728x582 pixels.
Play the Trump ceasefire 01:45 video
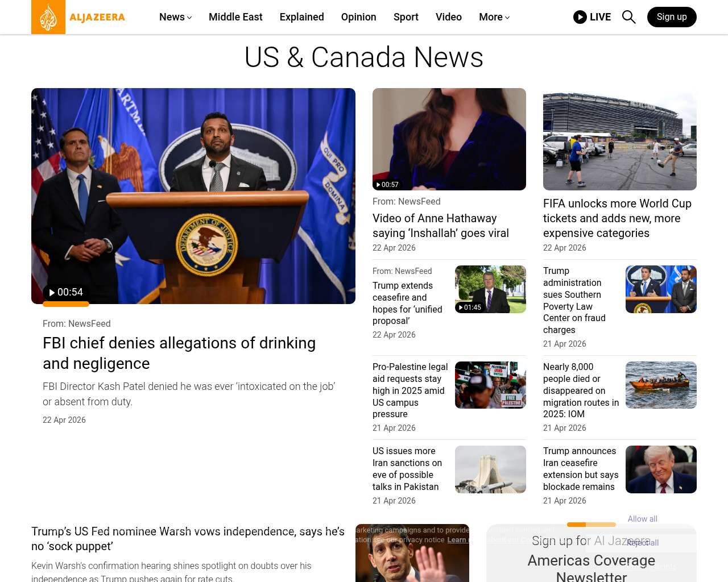(x=469, y=307)
